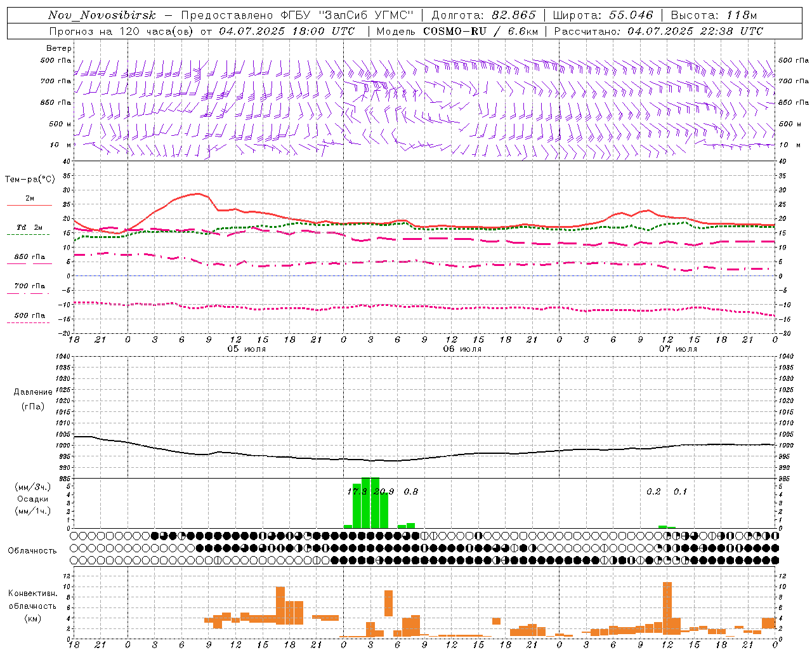Select the 20.9 precipitation value

coord(384,491)
